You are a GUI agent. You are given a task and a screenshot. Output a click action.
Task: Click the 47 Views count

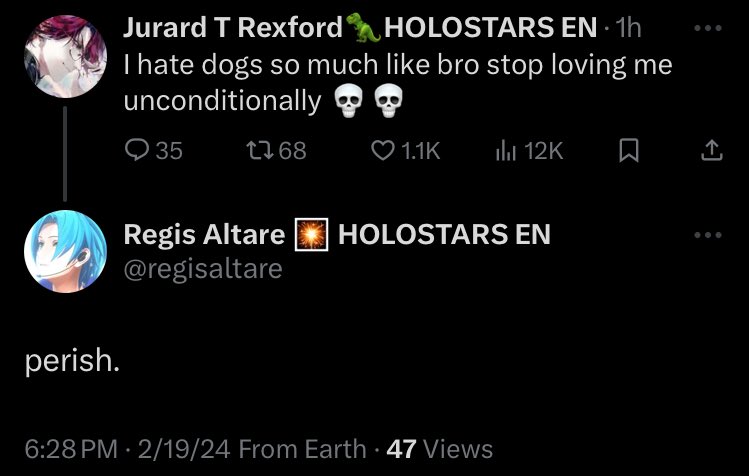[439, 449]
